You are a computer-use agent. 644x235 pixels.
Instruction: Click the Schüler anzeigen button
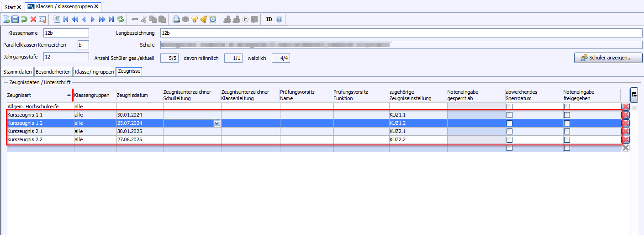click(608, 58)
